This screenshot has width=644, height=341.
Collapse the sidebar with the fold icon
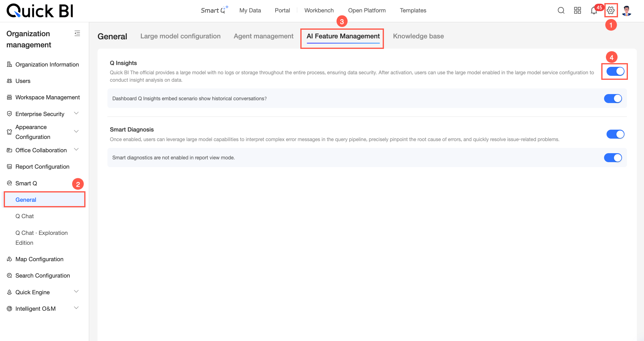[x=77, y=33]
